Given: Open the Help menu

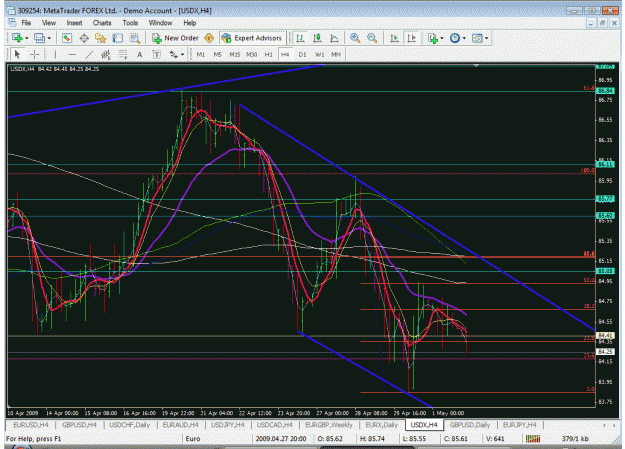Looking at the screenshot, I should [190, 23].
